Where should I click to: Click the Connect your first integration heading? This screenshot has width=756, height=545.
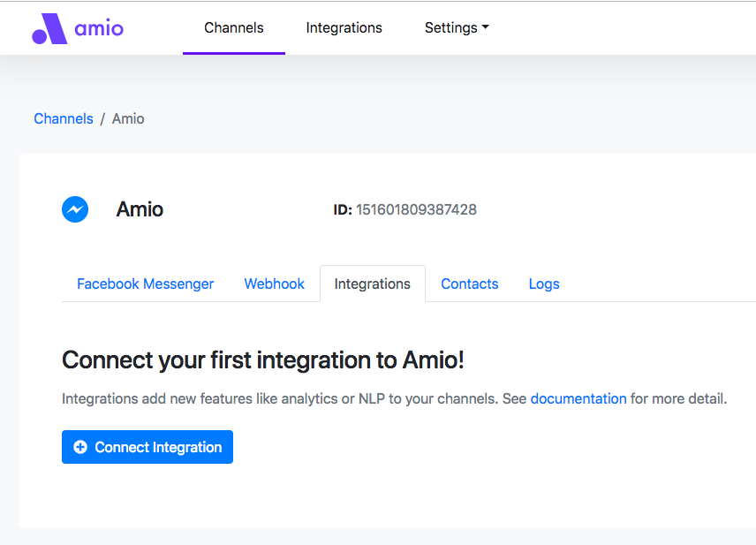pyautogui.click(x=263, y=360)
